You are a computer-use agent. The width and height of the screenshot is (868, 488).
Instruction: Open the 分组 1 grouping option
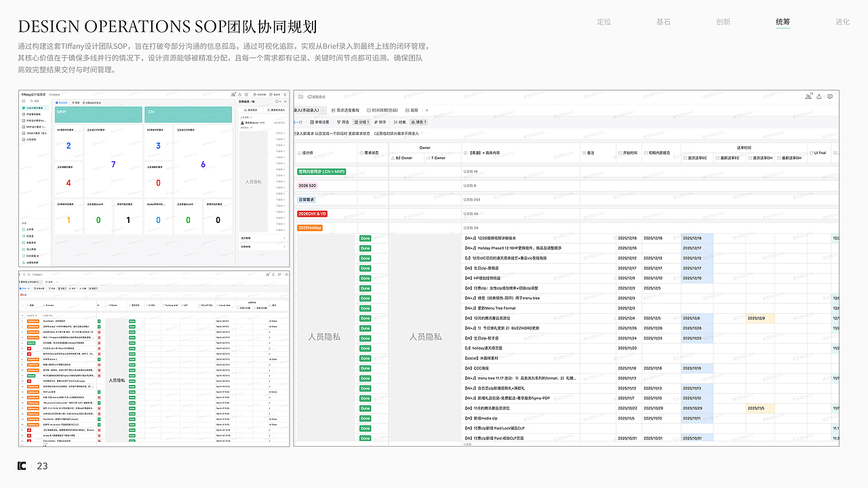coord(361,122)
